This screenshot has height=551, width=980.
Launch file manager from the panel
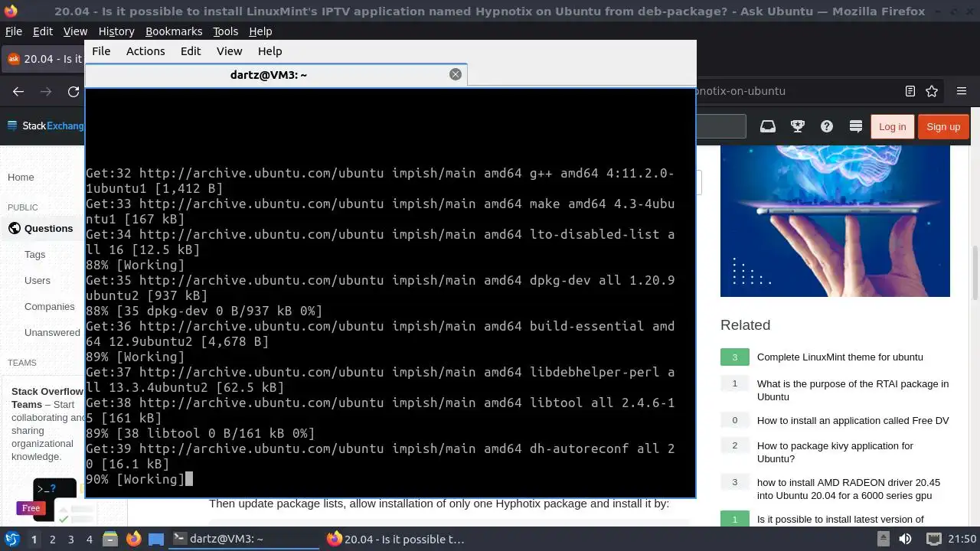[x=109, y=539]
